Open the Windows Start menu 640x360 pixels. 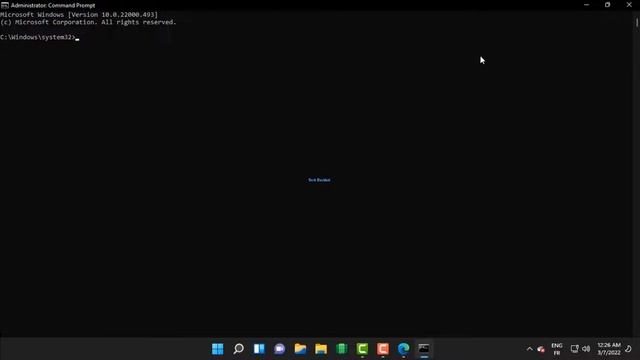coord(218,349)
